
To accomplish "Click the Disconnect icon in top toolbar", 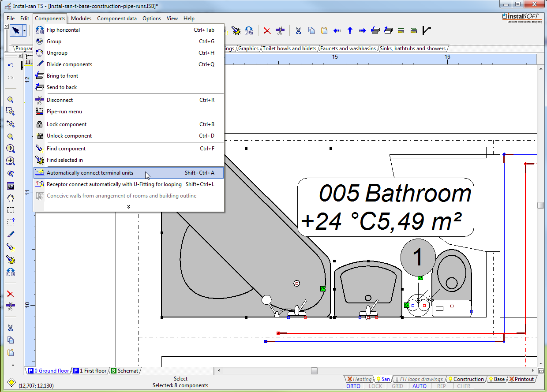I will click(280, 30).
